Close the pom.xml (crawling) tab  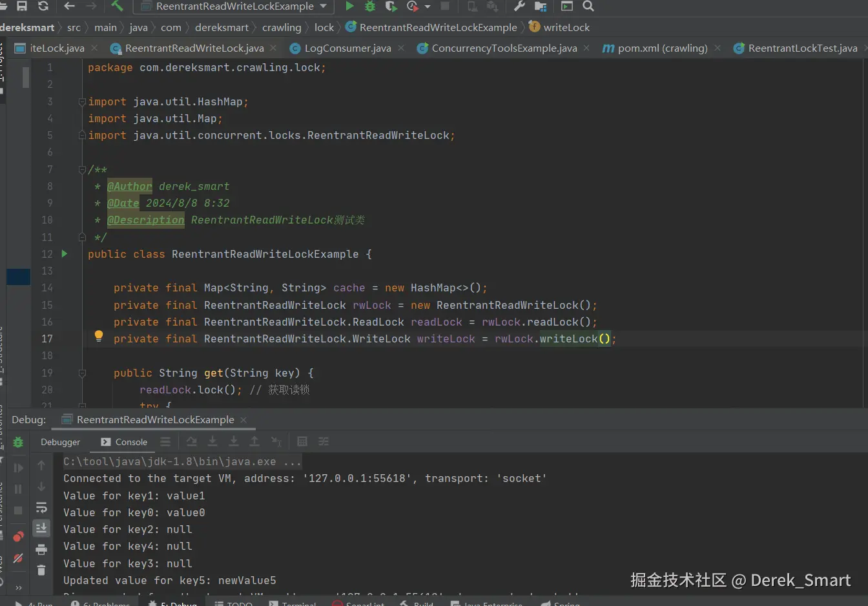click(x=718, y=48)
